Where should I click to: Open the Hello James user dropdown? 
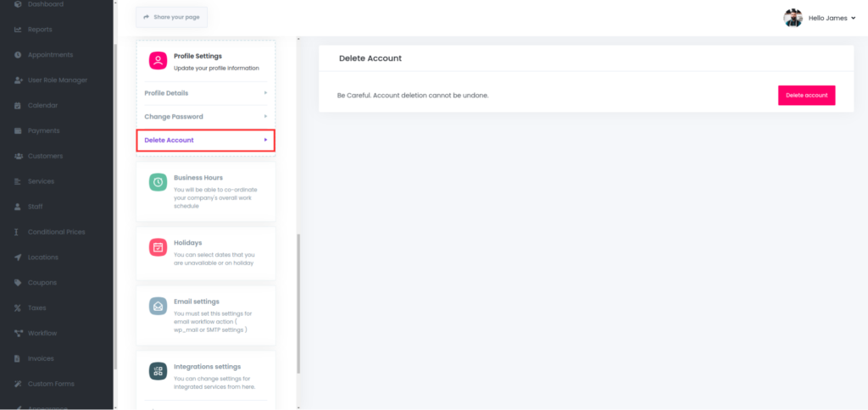pos(832,18)
